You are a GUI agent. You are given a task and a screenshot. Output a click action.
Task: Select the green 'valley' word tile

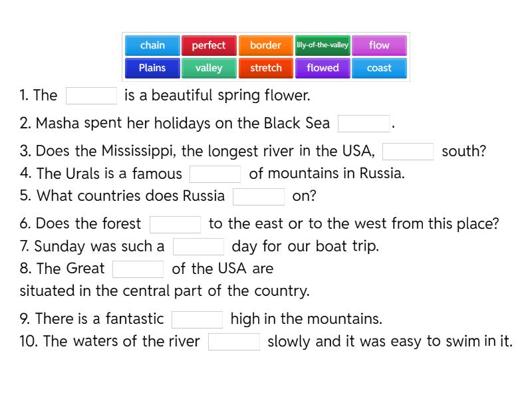click(x=209, y=68)
